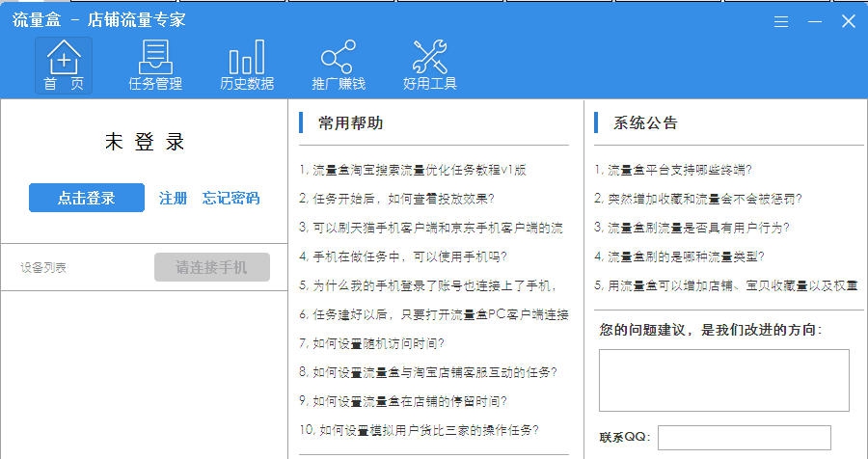The height and width of the screenshot is (459, 868).
Task: Open 历史数据 bar chart icon
Action: (247, 66)
